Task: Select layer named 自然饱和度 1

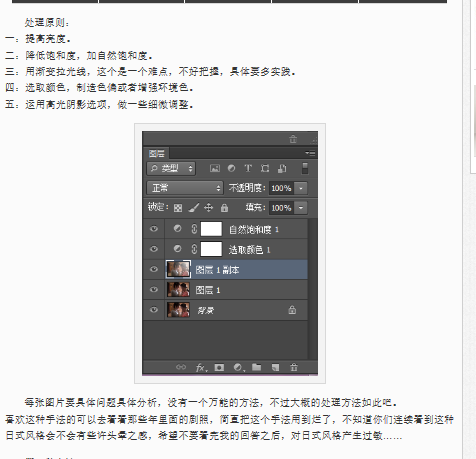Action: (x=254, y=229)
